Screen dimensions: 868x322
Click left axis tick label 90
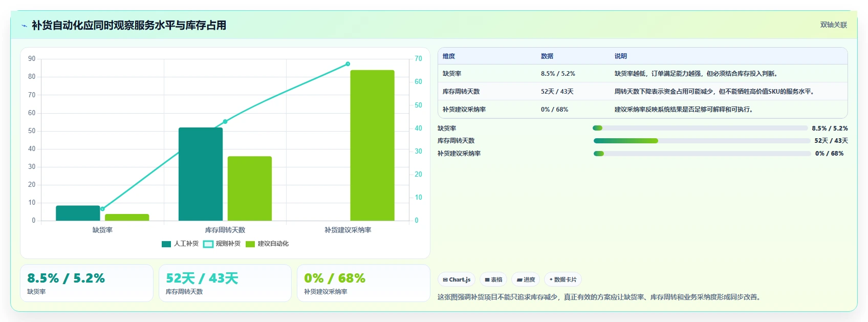click(x=32, y=59)
